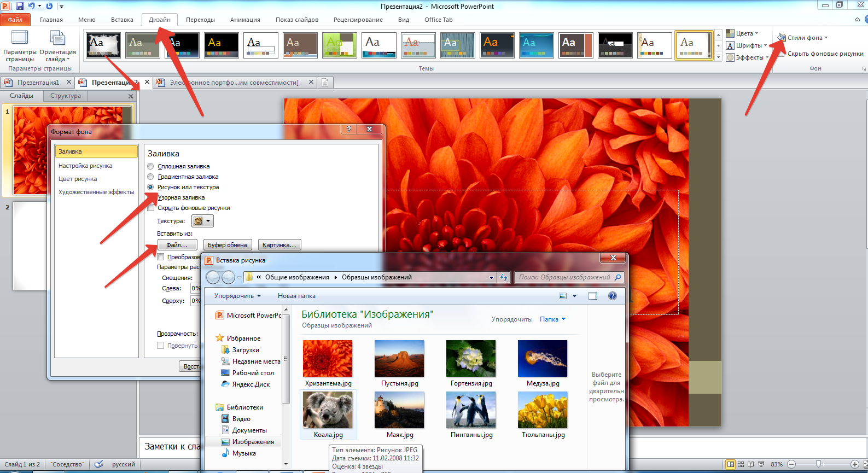Viewport: 868px width, 473px height.
Task: Select Рисунок или текстура radio button
Action: click(x=150, y=187)
